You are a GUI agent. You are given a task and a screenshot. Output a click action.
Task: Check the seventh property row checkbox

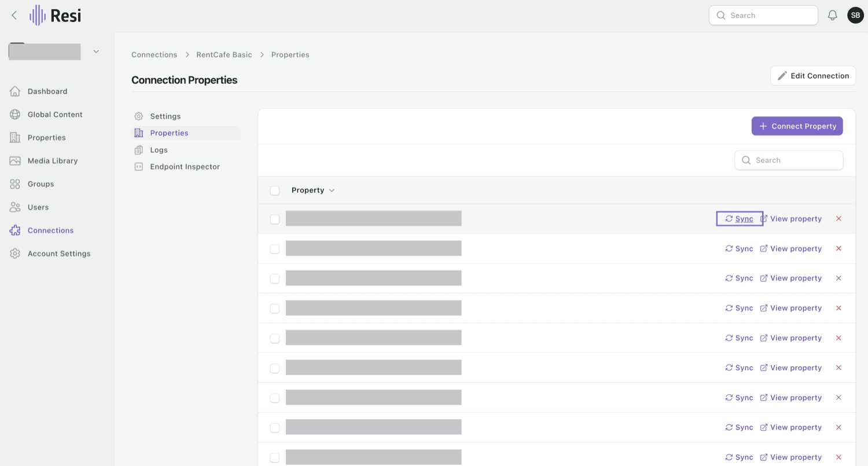275,398
